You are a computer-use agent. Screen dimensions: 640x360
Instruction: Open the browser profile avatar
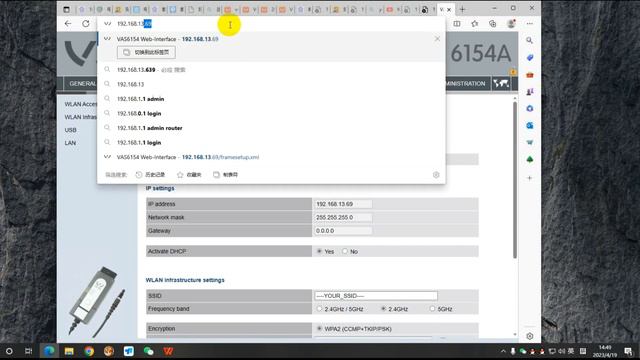tap(511, 24)
